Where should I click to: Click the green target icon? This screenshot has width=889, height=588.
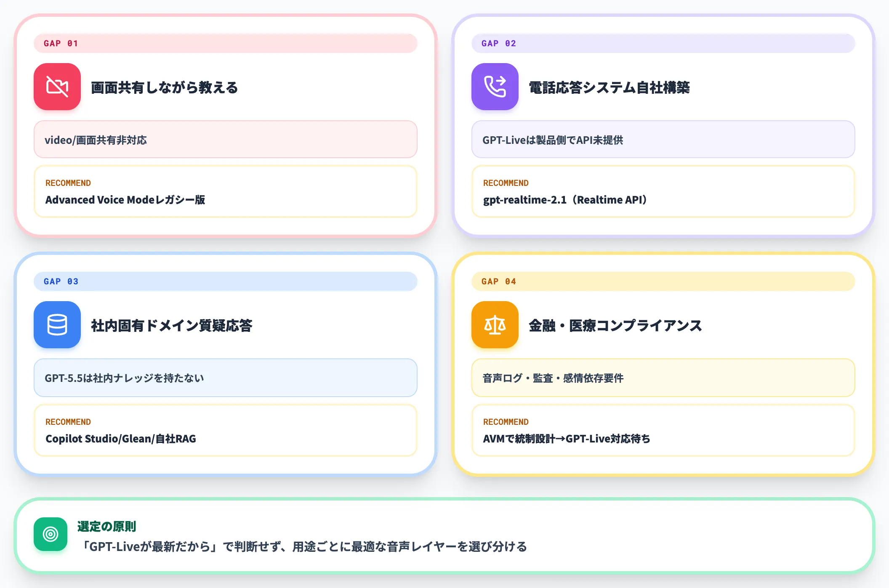click(51, 534)
